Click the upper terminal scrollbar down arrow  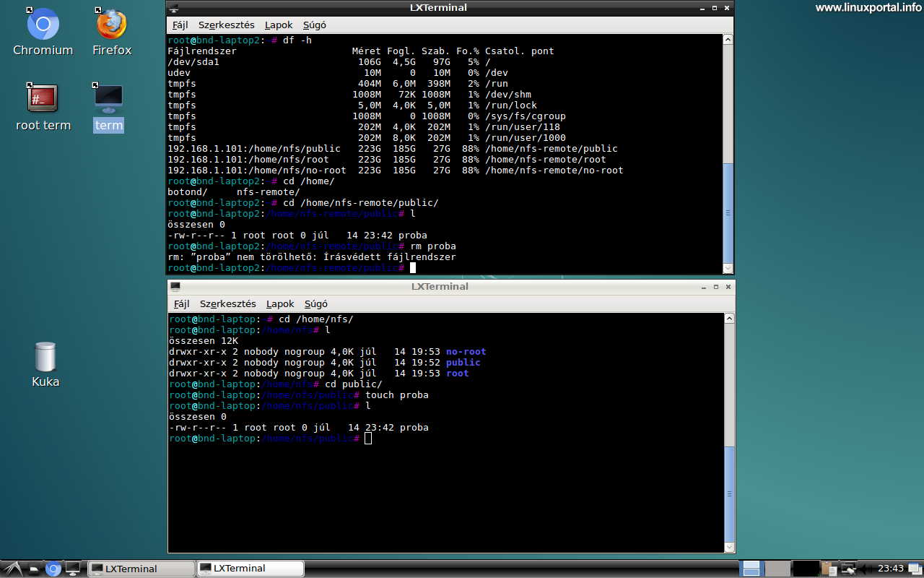[728, 268]
